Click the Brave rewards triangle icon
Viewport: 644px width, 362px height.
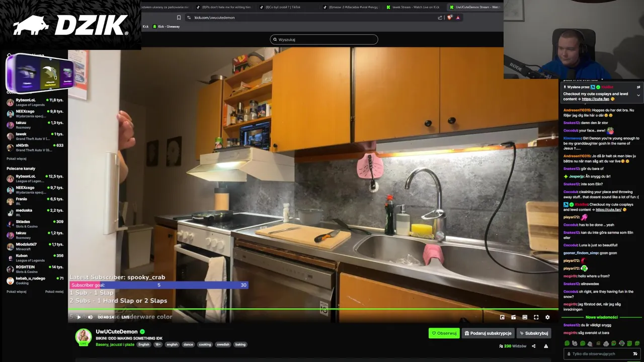tap(458, 18)
